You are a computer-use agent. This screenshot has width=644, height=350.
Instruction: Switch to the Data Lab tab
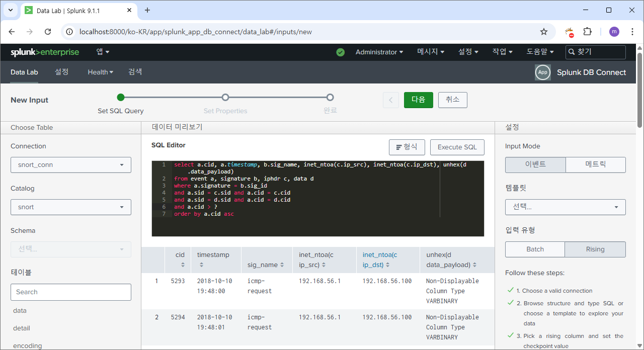pos(24,72)
